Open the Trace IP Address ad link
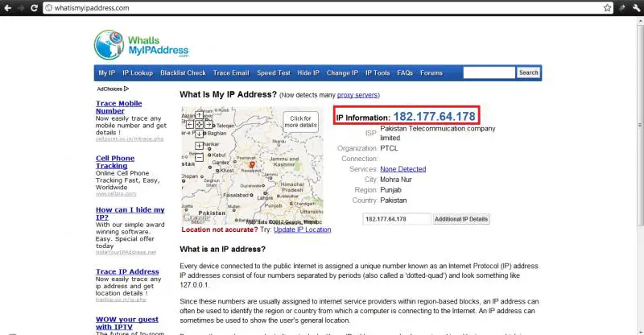The width and height of the screenshot is (644, 335). pyautogui.click(x=127, y=271)
